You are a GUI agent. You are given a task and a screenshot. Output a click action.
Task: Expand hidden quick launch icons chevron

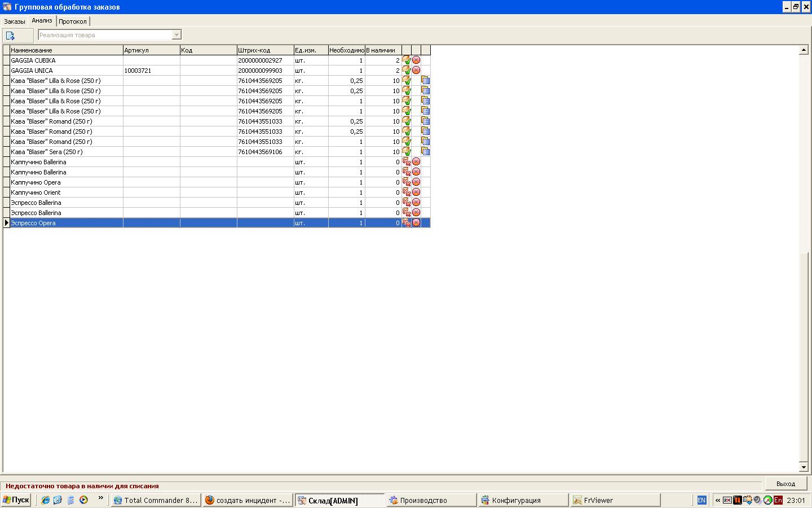pyautogui.click(x=101, y=498)
